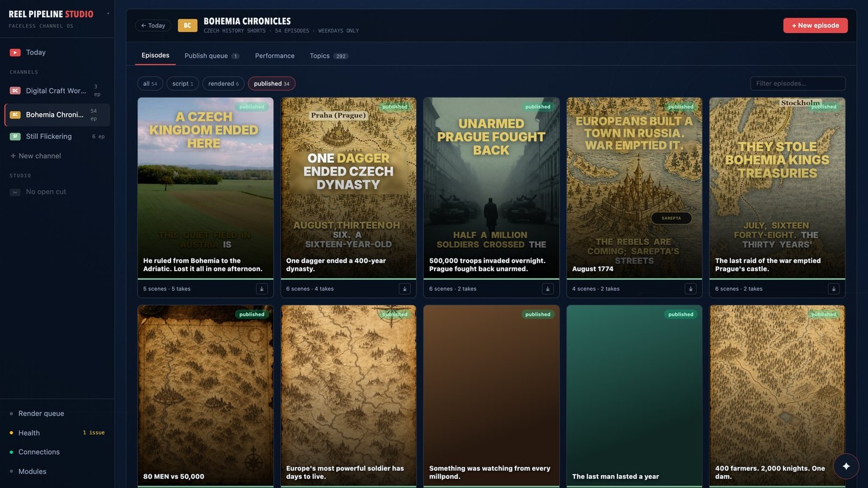This screenshot has width=868, height=488.
Task: Click the '1 issue' health badge
Action: pos(94,433)
